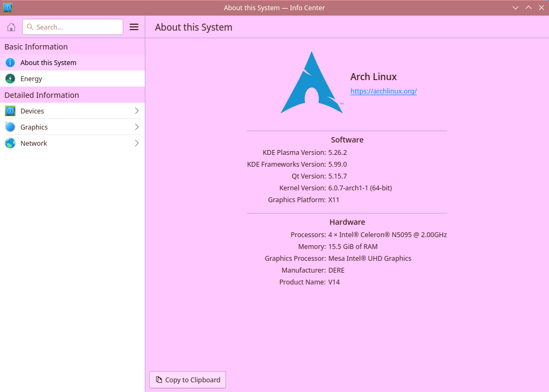
Task: Minimize the Info Center window
Action: pos(516,8)
